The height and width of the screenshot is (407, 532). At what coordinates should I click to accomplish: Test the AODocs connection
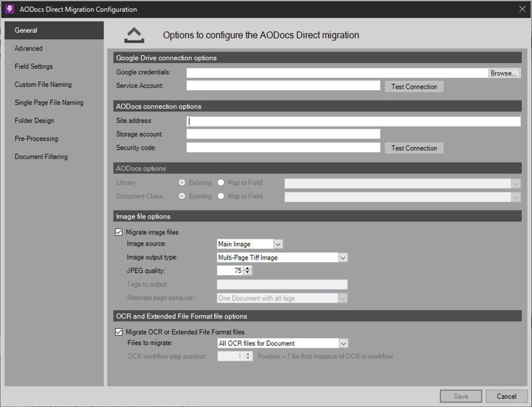(414, 148)
